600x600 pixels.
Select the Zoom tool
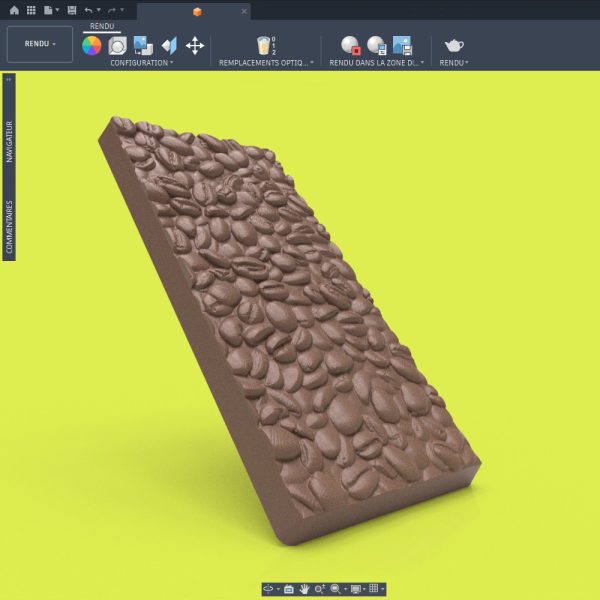tap(320, 589)
